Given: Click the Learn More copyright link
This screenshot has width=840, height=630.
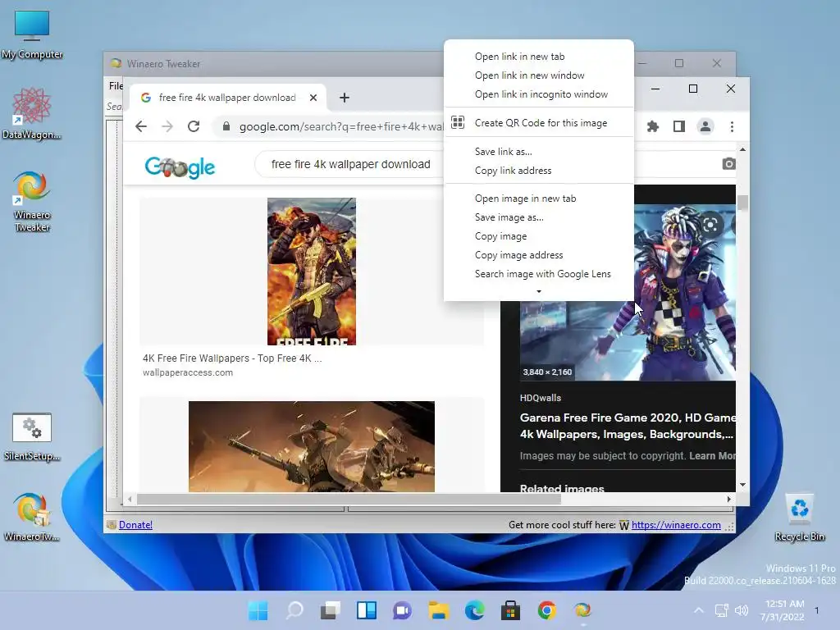Looking at the screenshot, I should (x=712, y=456).
